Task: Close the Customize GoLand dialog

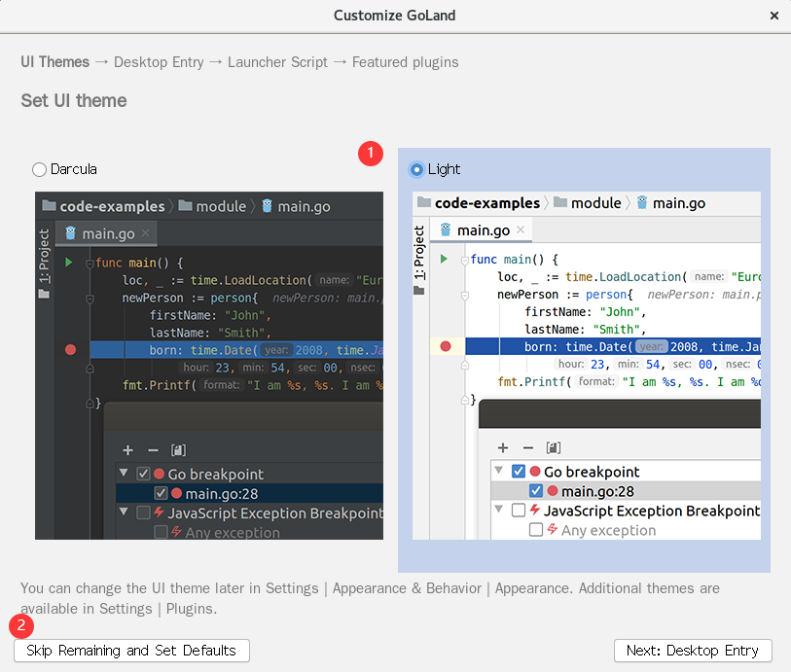Action: [774, 16]
